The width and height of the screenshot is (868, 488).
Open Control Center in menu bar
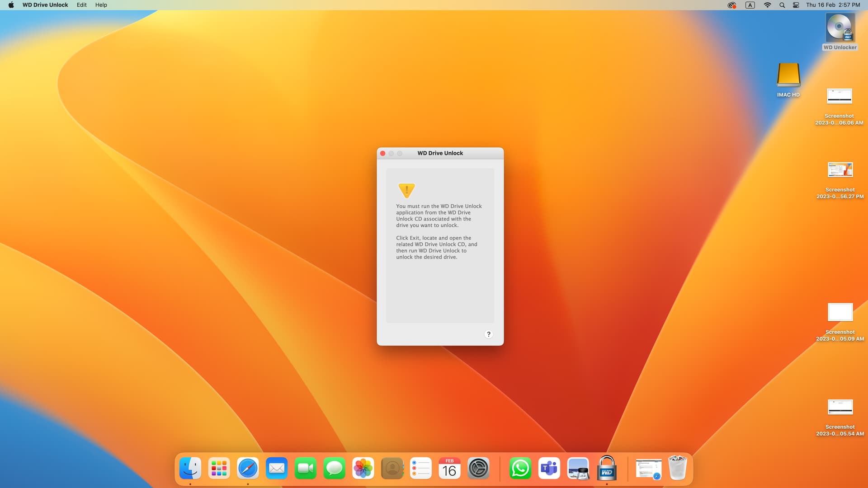(796, 5)
